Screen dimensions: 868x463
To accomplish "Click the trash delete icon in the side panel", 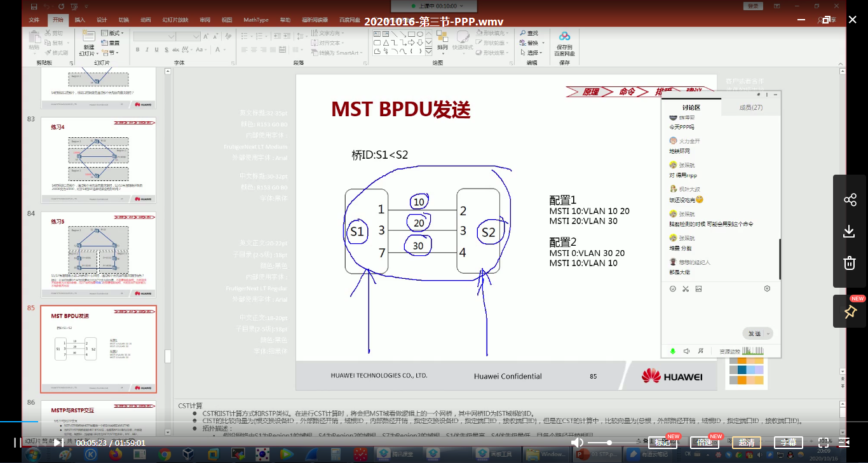I will tap(850, 262).
